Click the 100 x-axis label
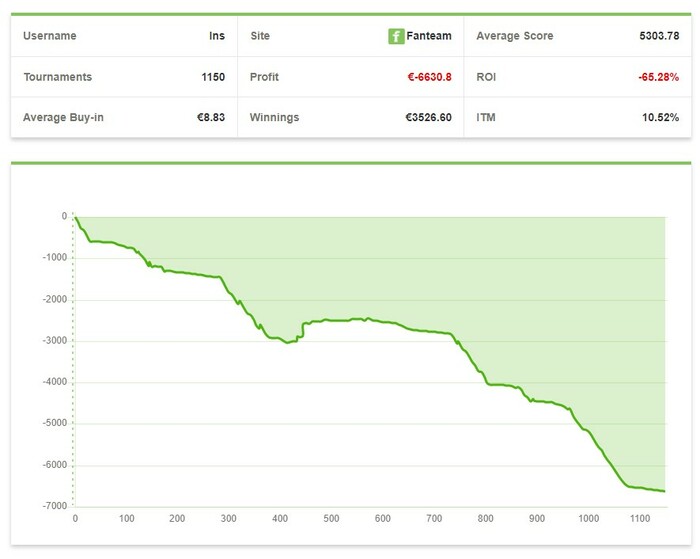The image size is (700, 559). (x=126, y=518)
